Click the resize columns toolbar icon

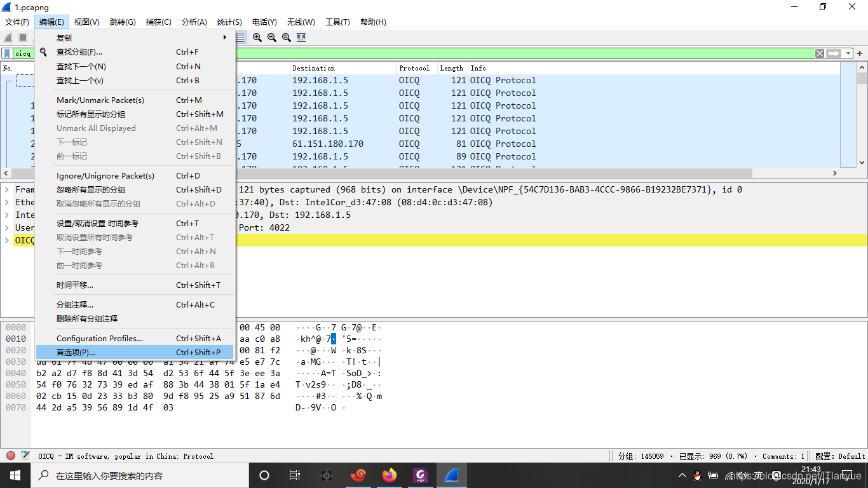coord(301,37)
